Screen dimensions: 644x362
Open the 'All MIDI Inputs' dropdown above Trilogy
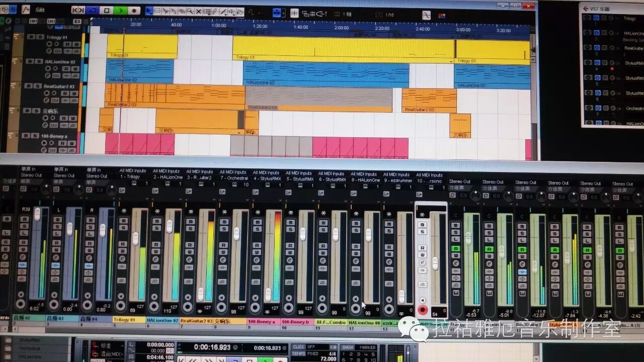[x=133, y=170]
